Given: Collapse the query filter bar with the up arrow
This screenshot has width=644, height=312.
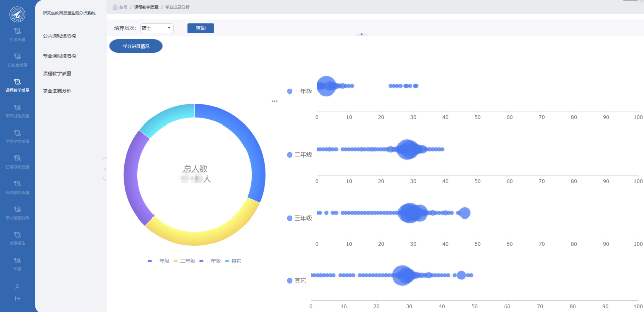Looking at the screenshot, I should pyautogui.click(x=361, y=34).
